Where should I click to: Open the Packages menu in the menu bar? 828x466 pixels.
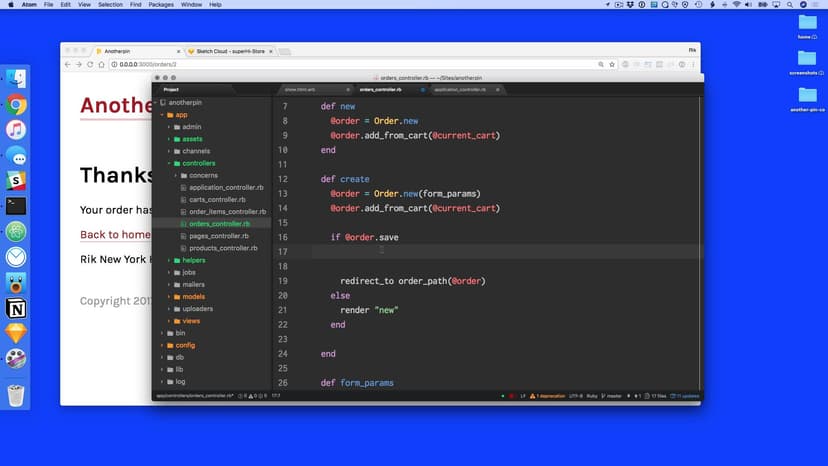(161, 5)
